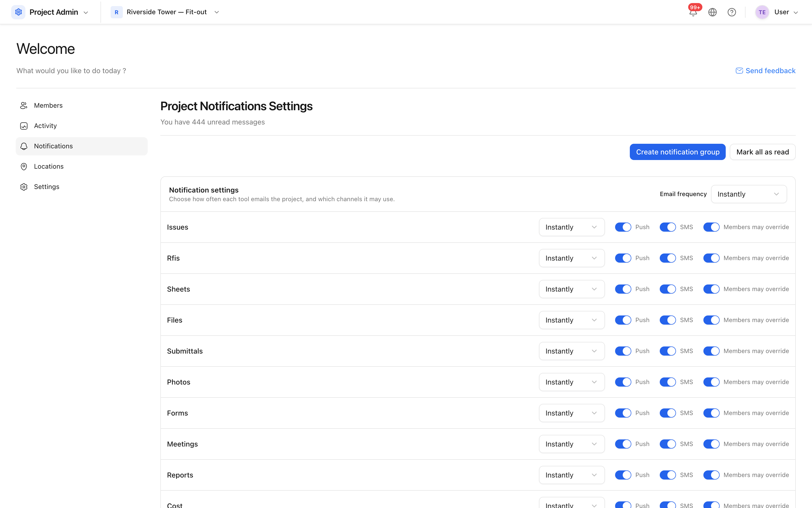This screenshot has height=508, width=812.
Task: Toggle Members may override for Photos
Action: 711,382
